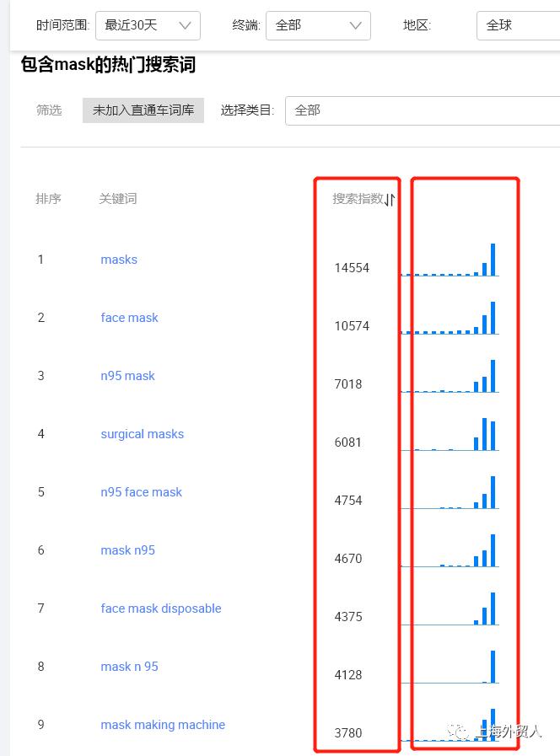This screenshot has width=560, height=756.
Task: Open the 地区 全球 dropdown
Action: 518,25
